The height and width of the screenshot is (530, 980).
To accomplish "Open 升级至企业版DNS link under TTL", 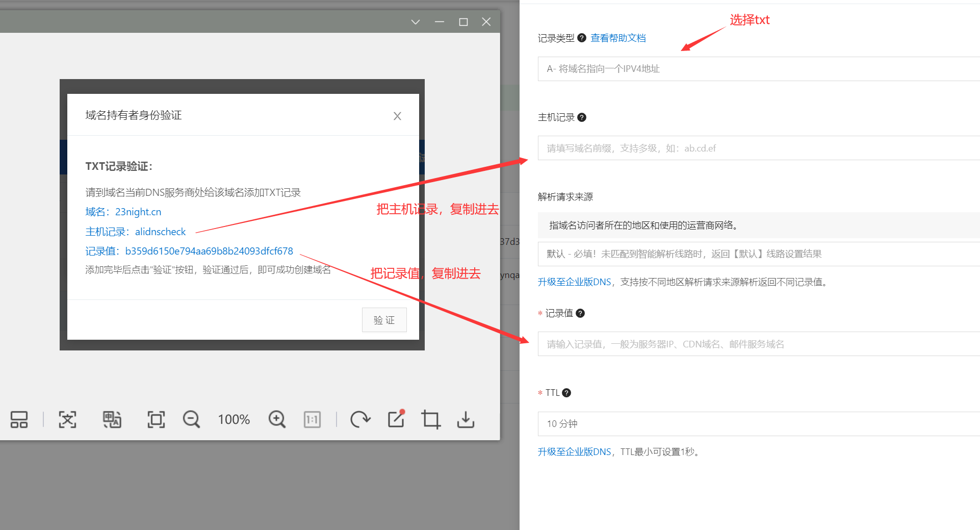I will pyautogui.click(x=575, y=452).
